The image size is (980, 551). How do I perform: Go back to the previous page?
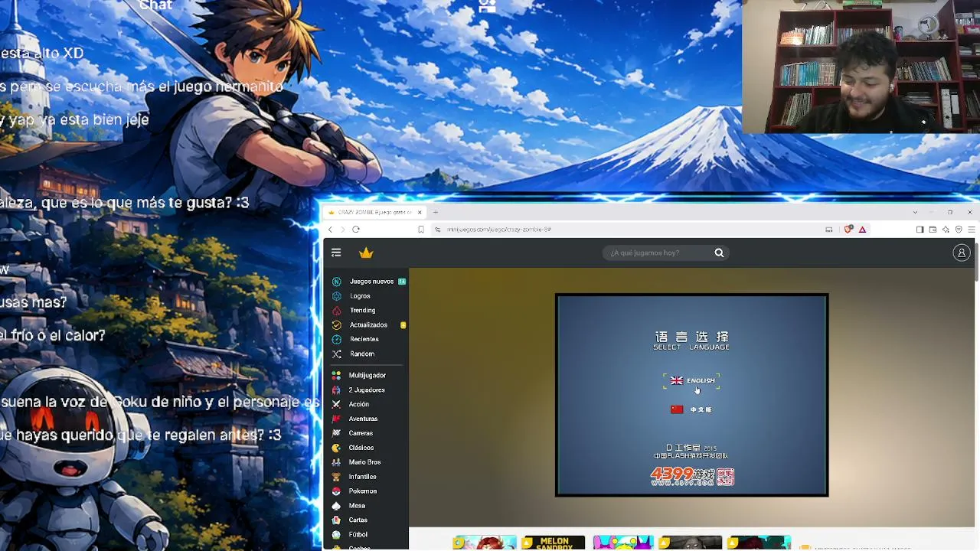(x=330, y=229)
